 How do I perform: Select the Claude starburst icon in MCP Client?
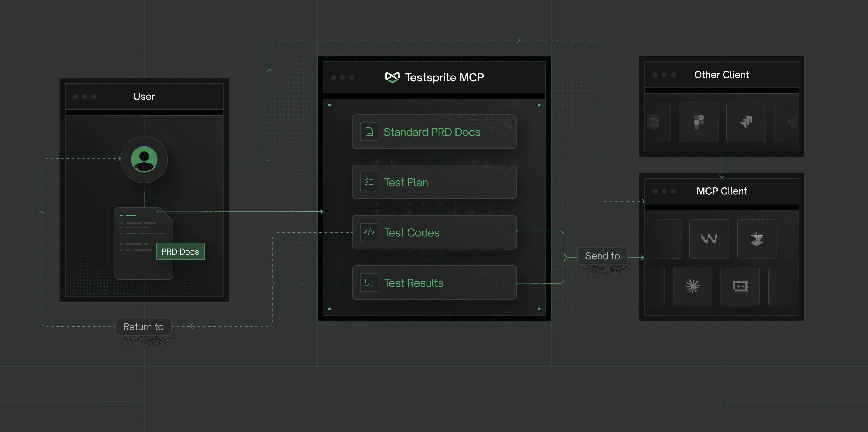[692, 286]
